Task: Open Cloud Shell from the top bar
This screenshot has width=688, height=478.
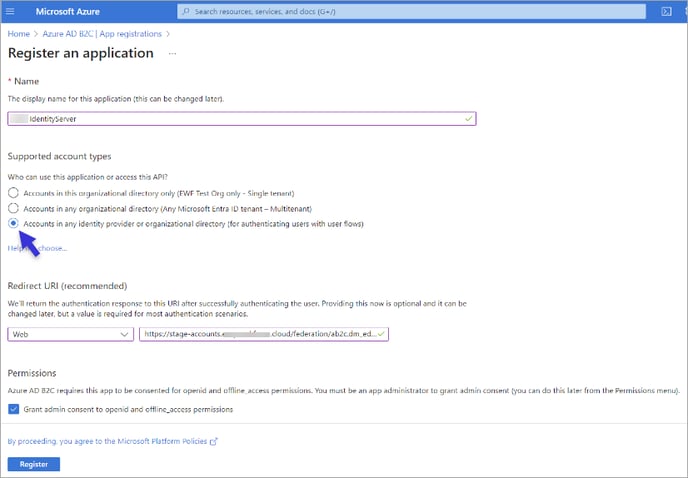Action: 666,11
